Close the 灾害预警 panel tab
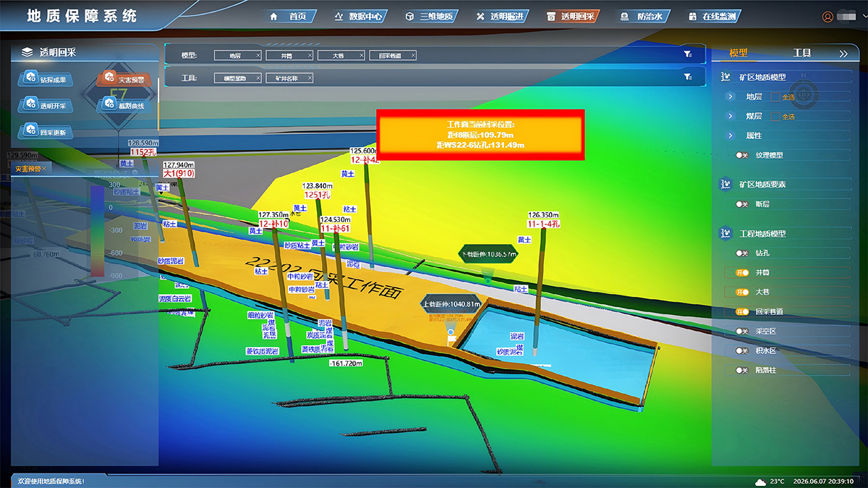The image size is (868, 488). 44,168
